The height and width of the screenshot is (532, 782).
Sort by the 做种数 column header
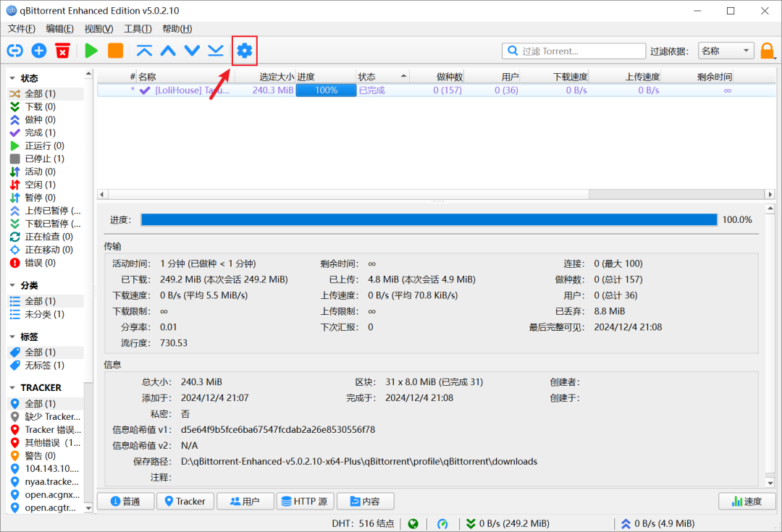point(437,77)
